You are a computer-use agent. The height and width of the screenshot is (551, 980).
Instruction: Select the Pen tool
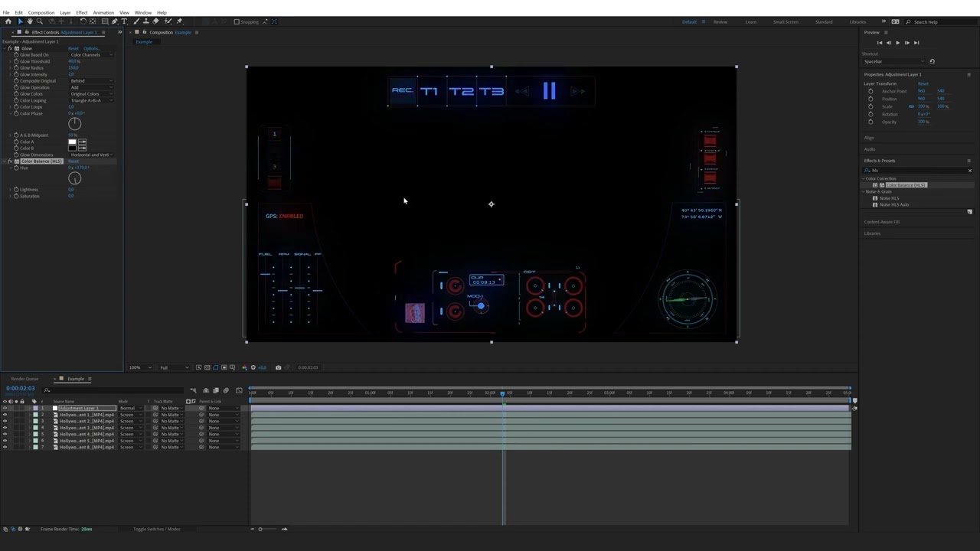pyautogui.click(x=114, y=21)
